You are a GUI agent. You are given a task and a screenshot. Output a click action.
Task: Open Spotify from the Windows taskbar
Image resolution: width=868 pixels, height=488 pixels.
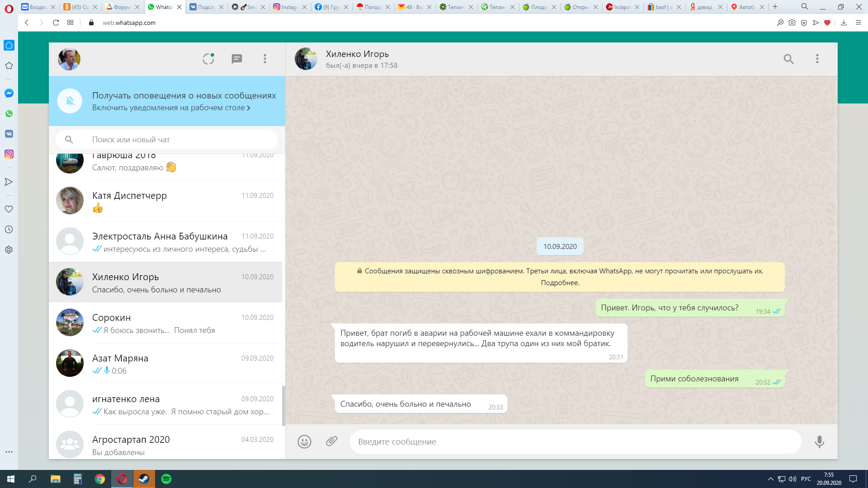[x=166, y=479]
